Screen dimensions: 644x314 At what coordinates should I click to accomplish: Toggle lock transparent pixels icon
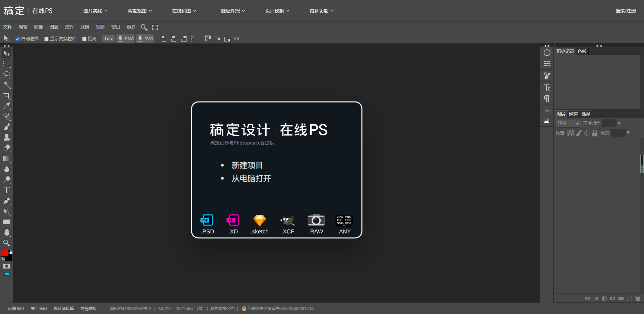571,133
